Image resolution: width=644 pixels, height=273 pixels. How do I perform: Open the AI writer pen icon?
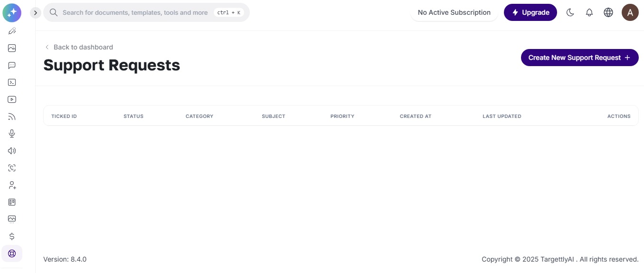(12, 31)
